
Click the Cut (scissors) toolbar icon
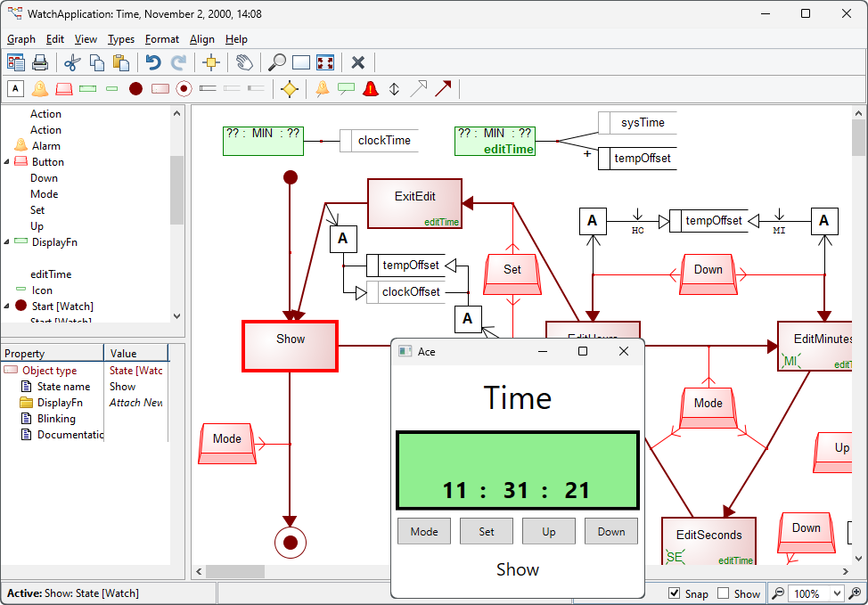tap(71, 62)
